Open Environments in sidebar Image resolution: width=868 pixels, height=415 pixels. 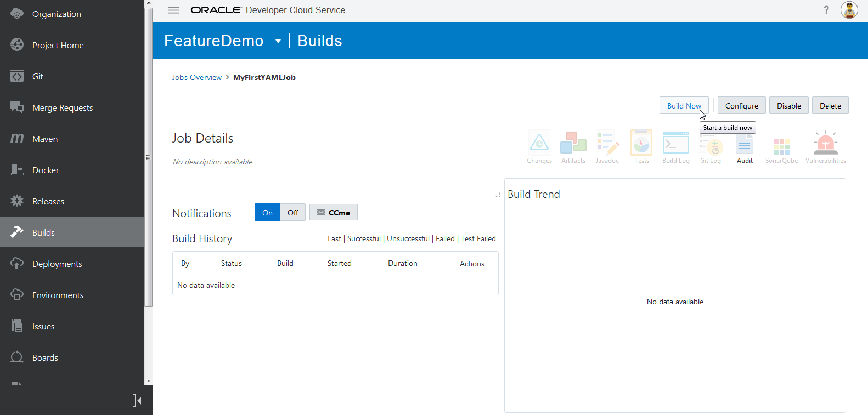click(58, 295)
